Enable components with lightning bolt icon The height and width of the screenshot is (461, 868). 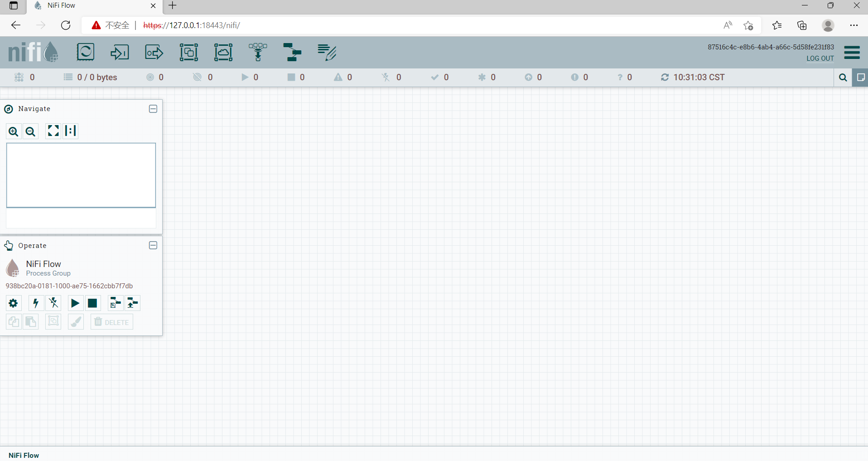36,303
